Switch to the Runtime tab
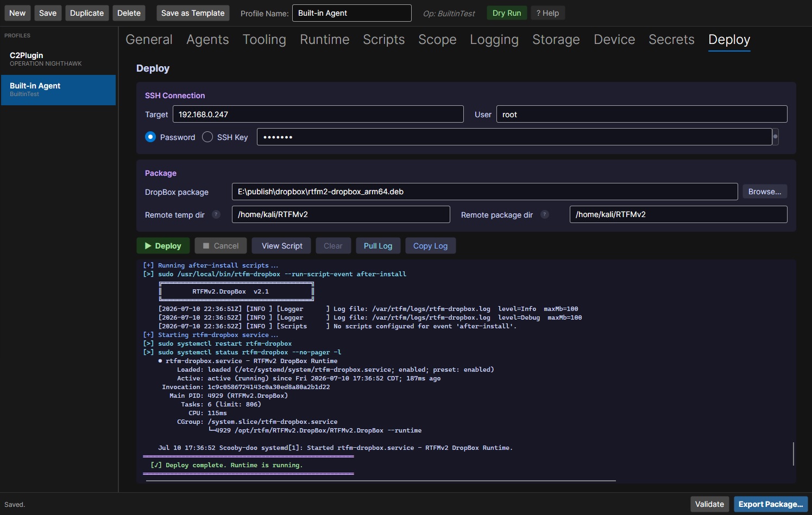The width and height of the screenshot is (812, 515). tap(325, 40)
